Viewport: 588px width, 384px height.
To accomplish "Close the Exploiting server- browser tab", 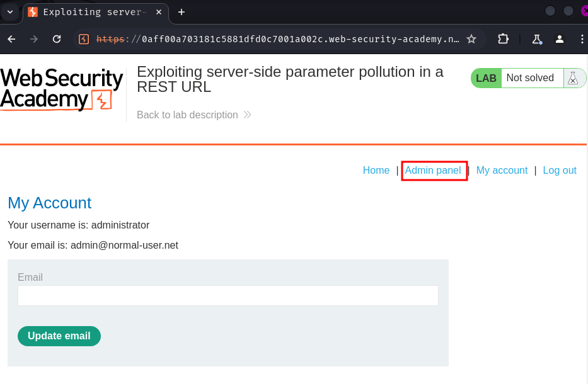I will tap(159, 12).
